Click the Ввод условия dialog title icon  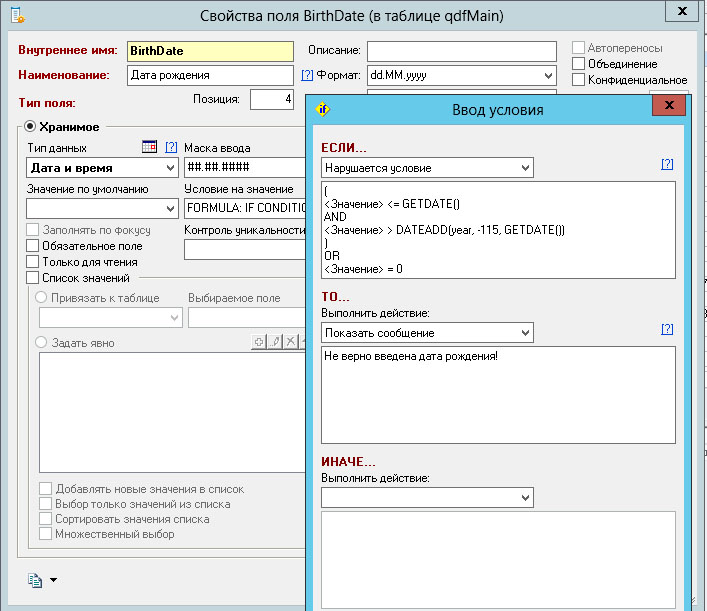[x=324, y=109]
